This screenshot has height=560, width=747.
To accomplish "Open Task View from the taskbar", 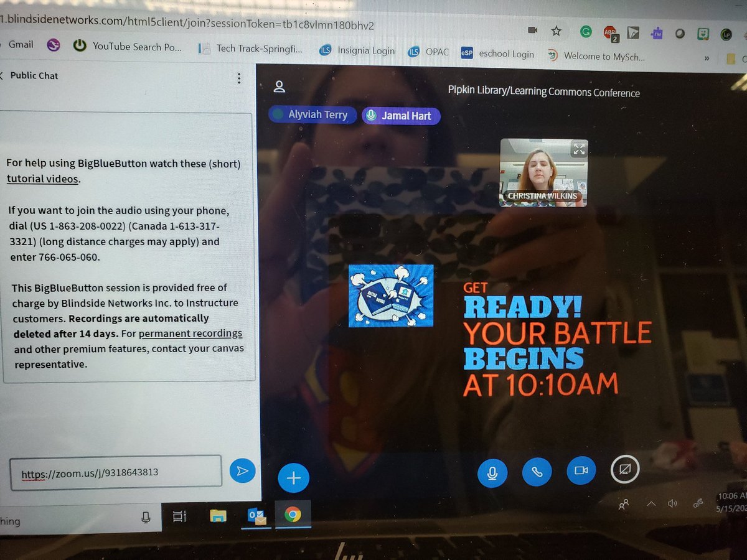I will (179, 516).
